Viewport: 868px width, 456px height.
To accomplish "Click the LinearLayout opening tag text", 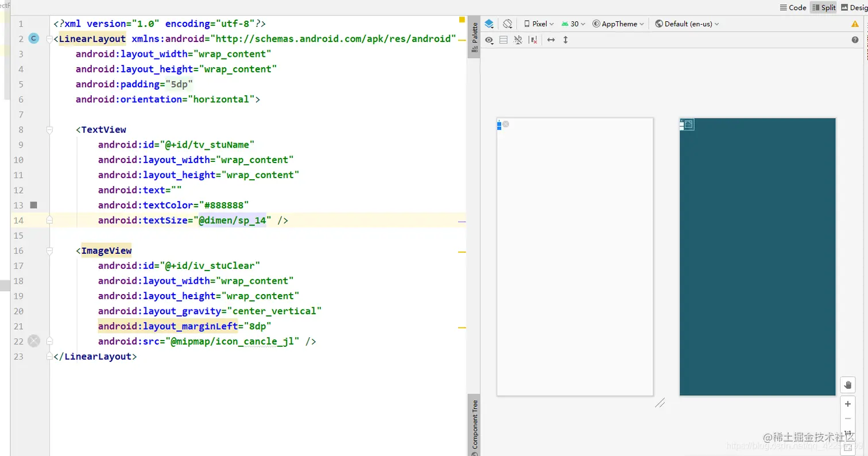I will [92, 38].
